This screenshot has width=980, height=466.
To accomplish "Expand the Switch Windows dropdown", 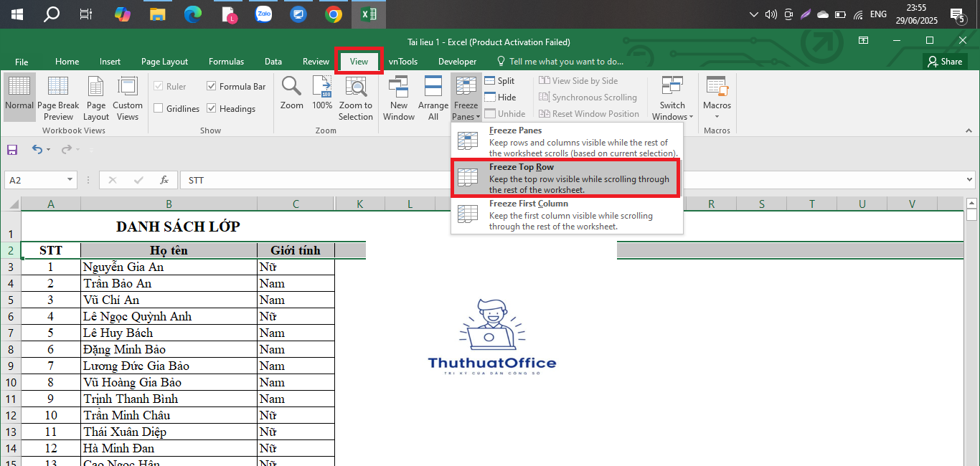I will [x=672, y=98].
